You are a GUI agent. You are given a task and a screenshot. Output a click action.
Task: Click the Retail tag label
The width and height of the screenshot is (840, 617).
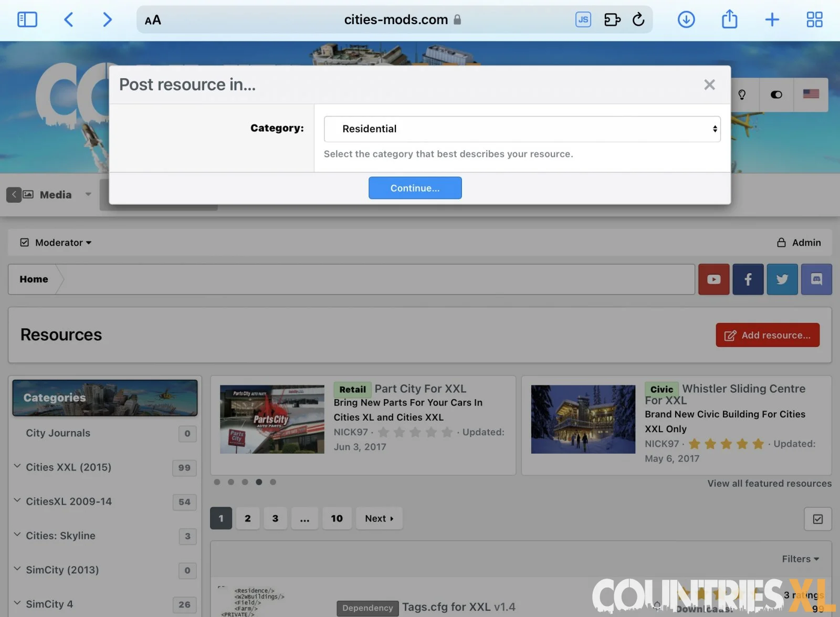point(352,390)
